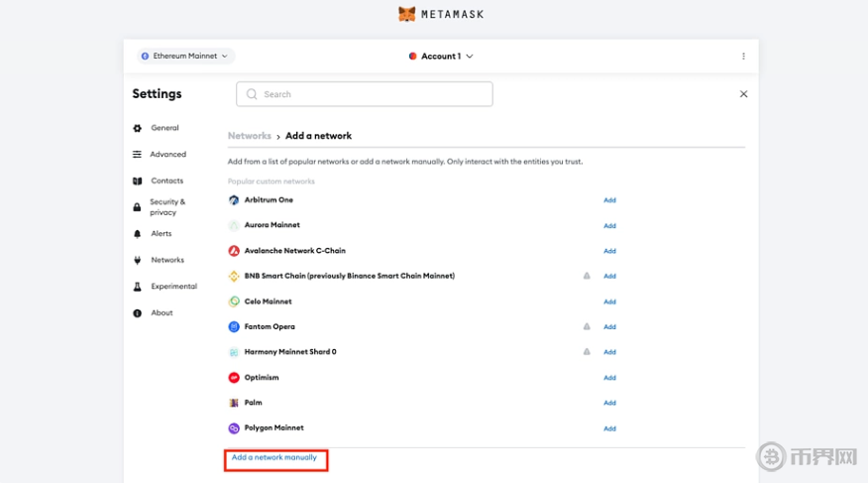Open Advanced settings section
868x484 pixels.
167,155
